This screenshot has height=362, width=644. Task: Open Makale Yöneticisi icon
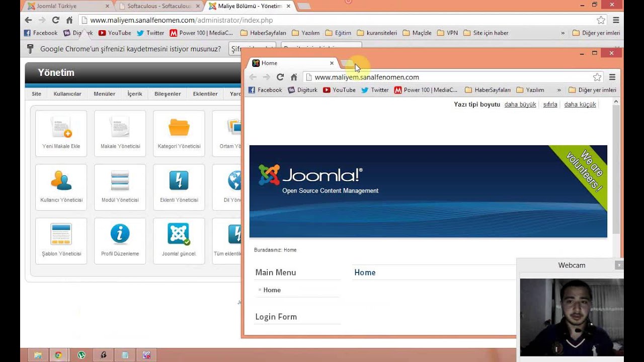(x=120, y=133)
